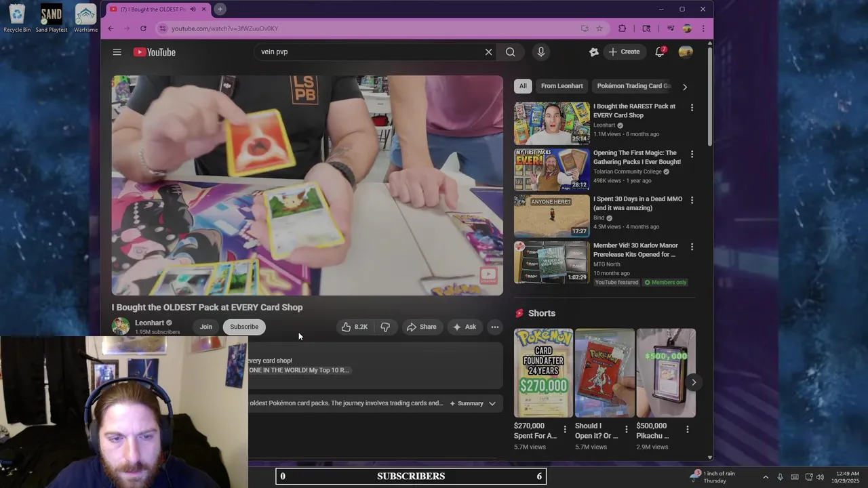Open 'RAREST Pack at EVERY Card Shop' thumbnail
868x488 pixels.
point(552,123)
